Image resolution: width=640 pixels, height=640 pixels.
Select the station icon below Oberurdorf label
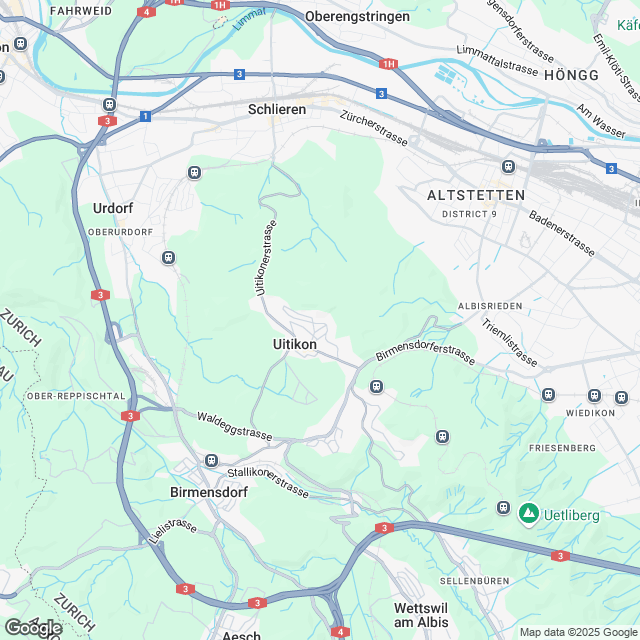pos(168,258)
